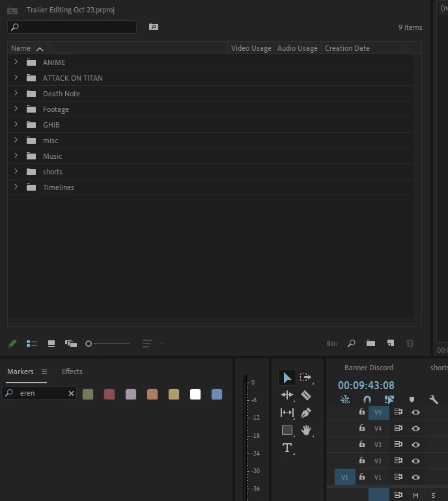Open Find magnifier in Project panel footer

351,344
